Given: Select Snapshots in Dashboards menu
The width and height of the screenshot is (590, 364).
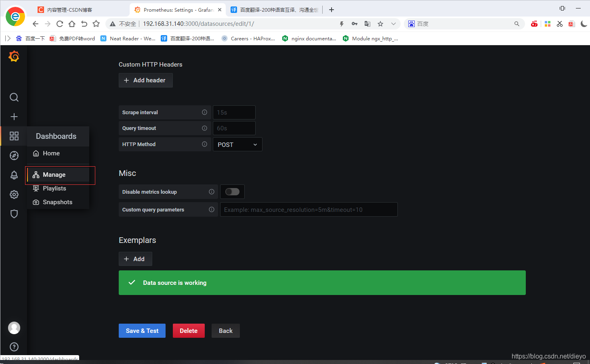Looking at the screenshot, I should click(58, 202).
